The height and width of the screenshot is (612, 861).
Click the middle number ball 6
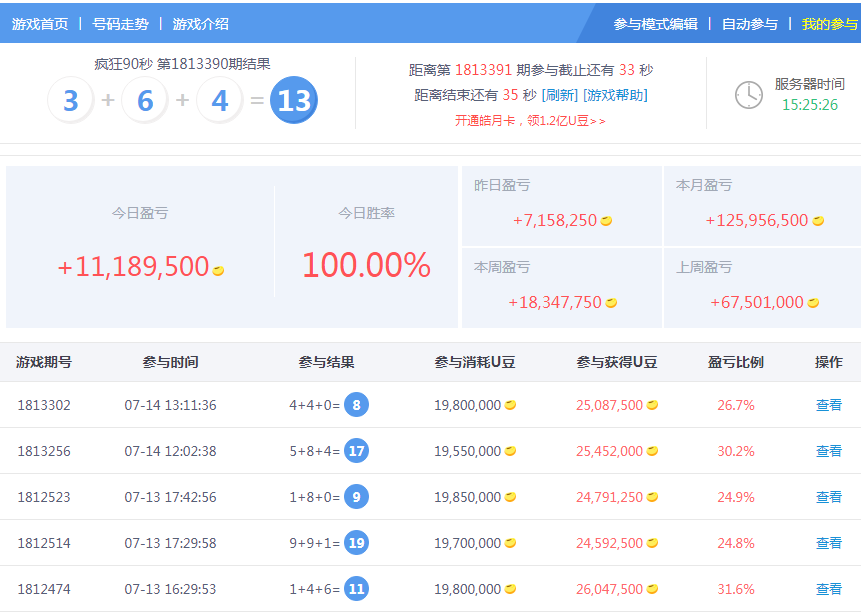click(x=145, y=101)
